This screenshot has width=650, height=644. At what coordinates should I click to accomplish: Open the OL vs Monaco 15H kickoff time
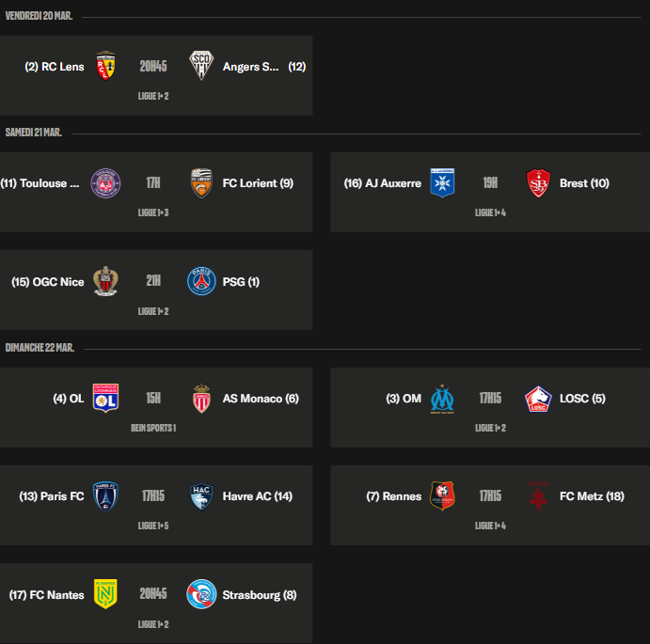(x=153, y=399)
